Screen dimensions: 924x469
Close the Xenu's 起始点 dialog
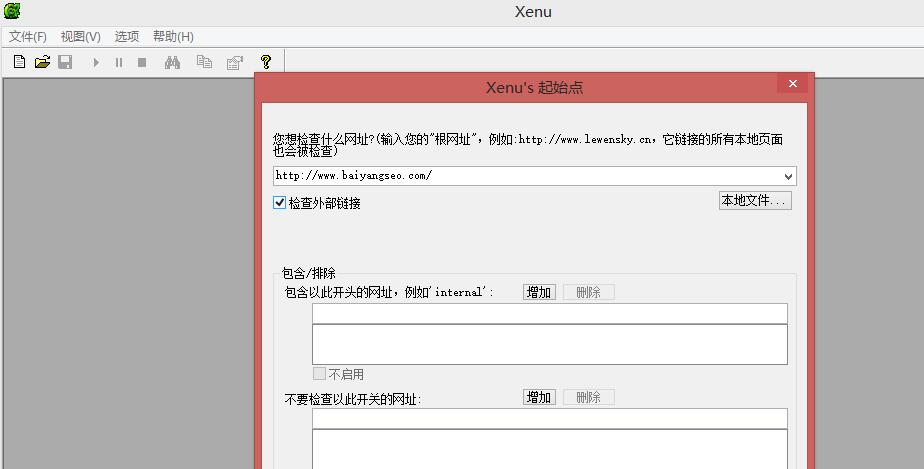tap(793, 84)
